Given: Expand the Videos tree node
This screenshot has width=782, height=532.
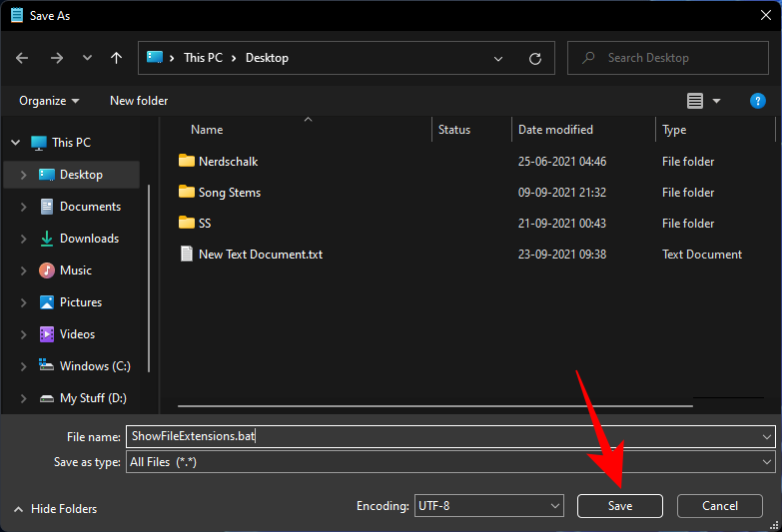Looking at the screenshot, I should 23,334.
